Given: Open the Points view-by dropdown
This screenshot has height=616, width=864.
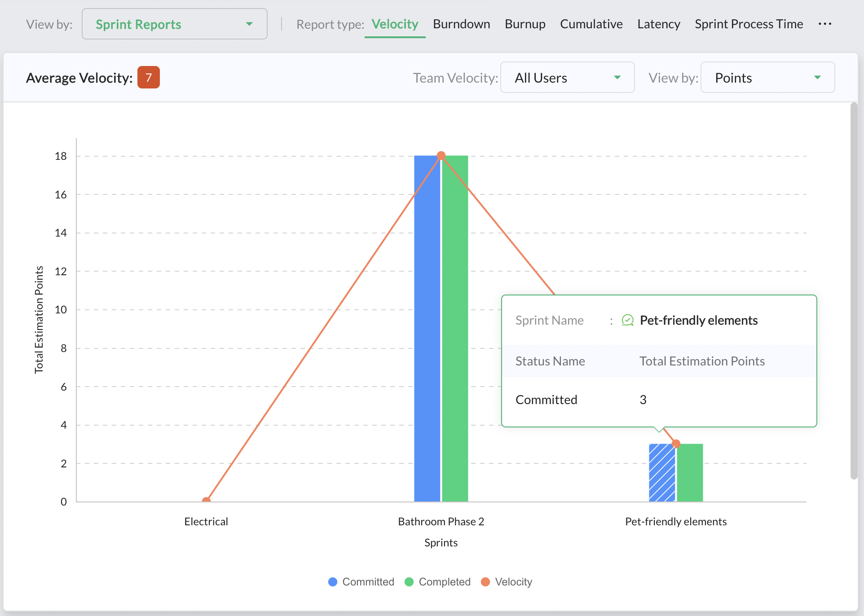Looking at the screenshot, I should (x=767, y=78).
